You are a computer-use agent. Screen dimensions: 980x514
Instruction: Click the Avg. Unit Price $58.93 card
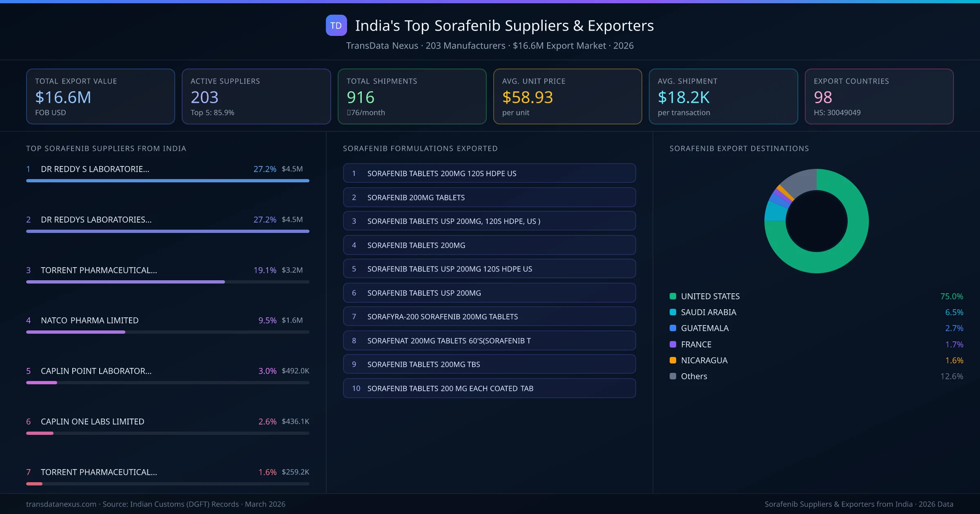568,96
